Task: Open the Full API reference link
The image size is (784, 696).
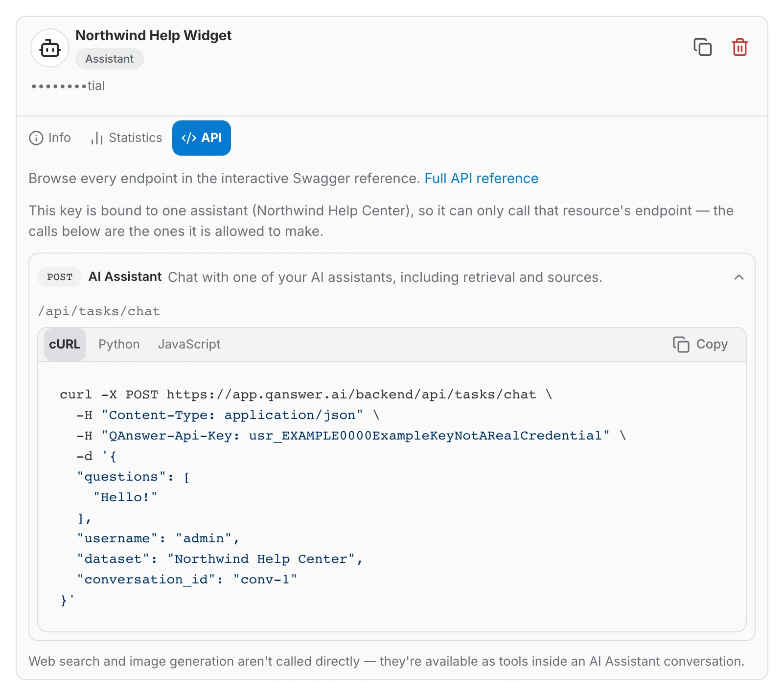Action: pyautogui.click(x=481, y=178)
